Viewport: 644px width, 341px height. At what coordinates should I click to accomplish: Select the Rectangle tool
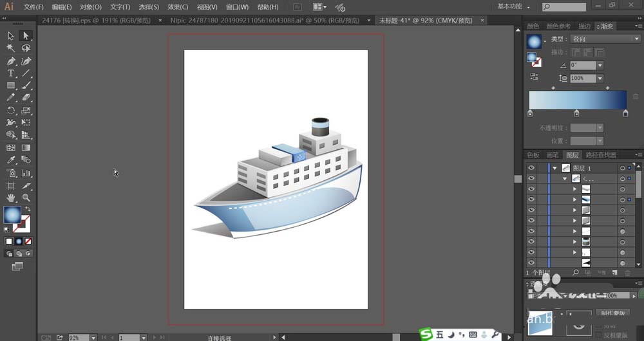(11, 86)
